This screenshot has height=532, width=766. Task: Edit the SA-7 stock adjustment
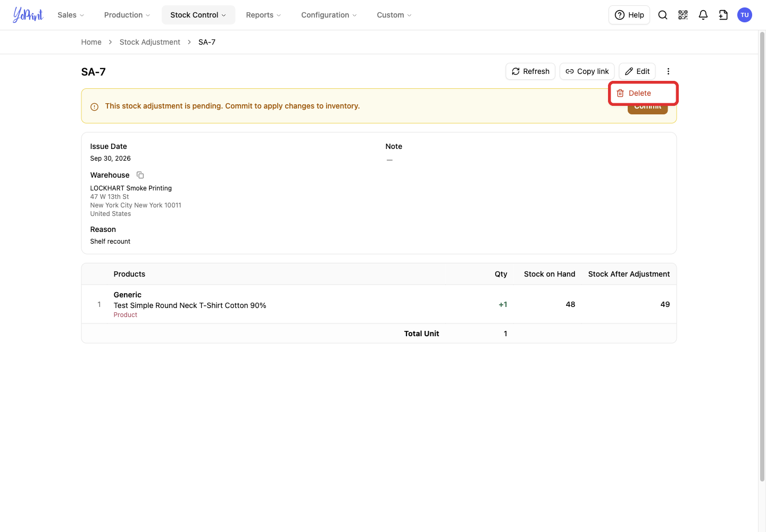637,71
